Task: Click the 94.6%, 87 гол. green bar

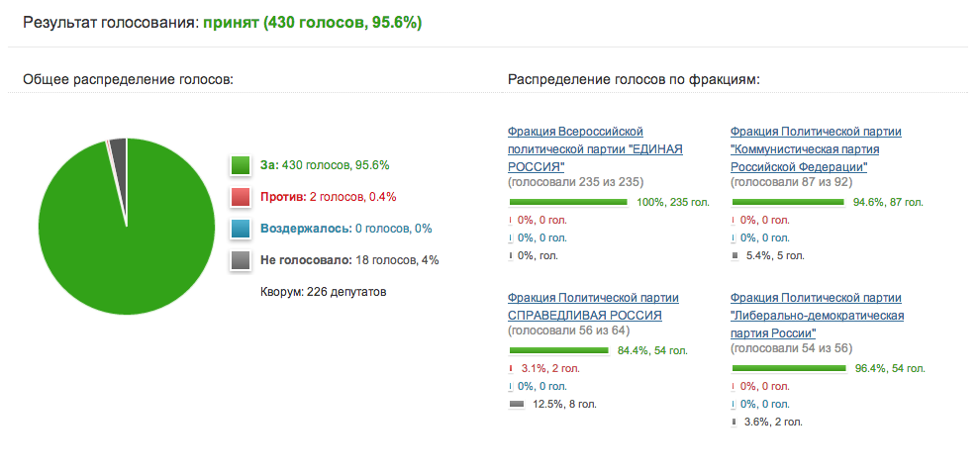Action: tap(788, 202)
